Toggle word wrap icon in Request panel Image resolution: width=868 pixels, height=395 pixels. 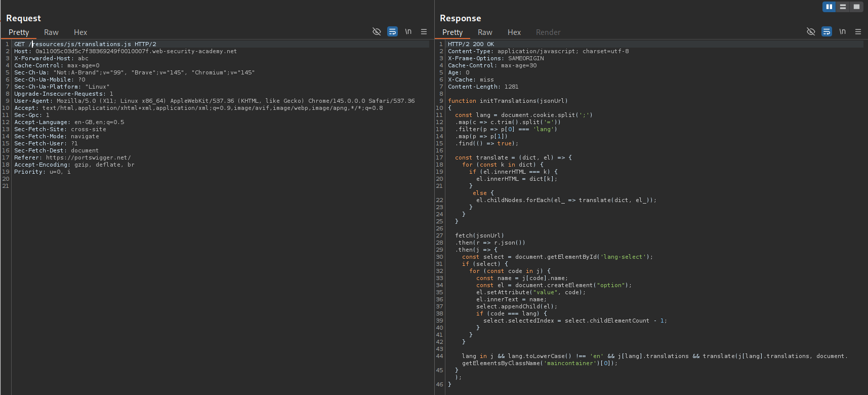[392, 31]
